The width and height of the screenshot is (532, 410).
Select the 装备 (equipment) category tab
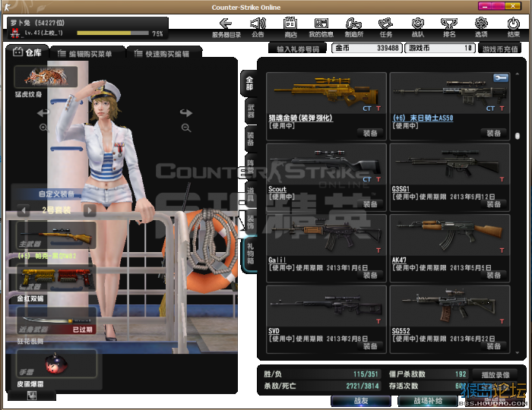(250, 139)
